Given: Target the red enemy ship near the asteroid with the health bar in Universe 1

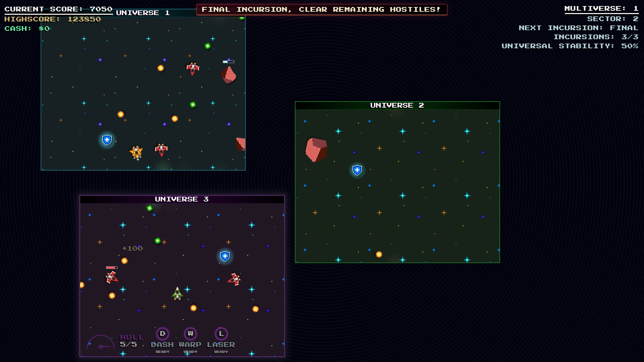Looking at the screenshot, I should click(193, 68).
